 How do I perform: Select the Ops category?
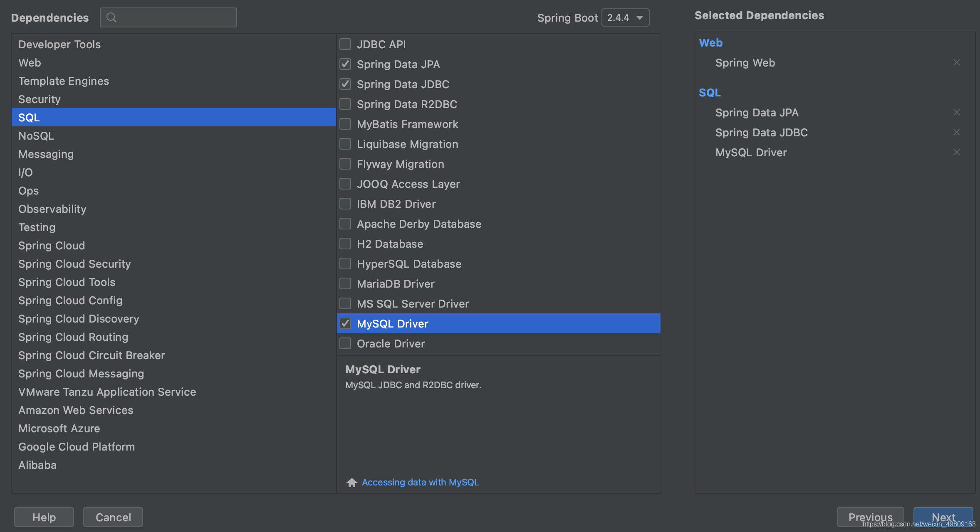pos(173,190)
